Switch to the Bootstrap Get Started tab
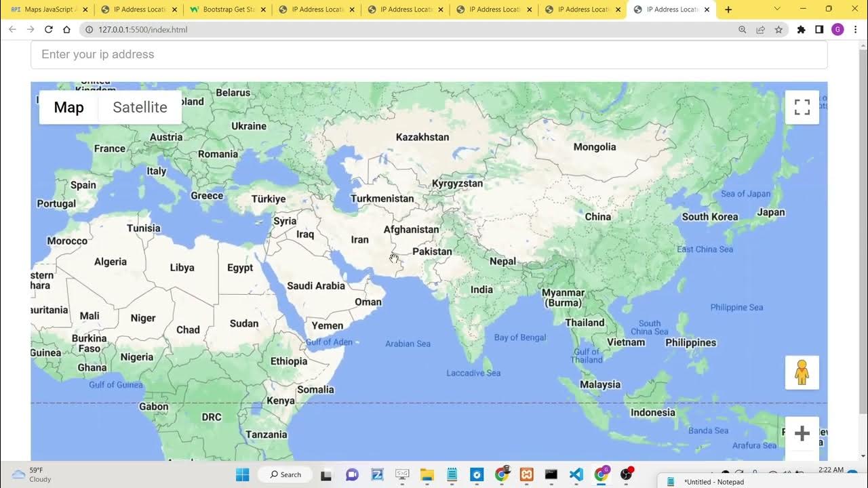This screenshot has width=868, height=488. point(227,9)
